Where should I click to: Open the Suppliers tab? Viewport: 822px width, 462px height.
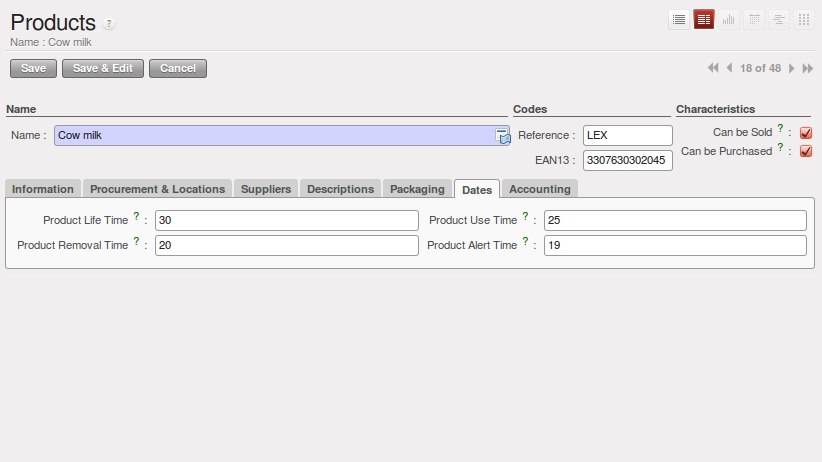[x=266, y=189]
